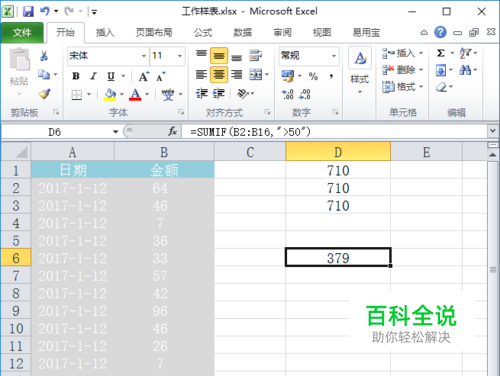Click the Increase Decimal icon
This screenshot has width=500, height=376.
tap(287, 94)
